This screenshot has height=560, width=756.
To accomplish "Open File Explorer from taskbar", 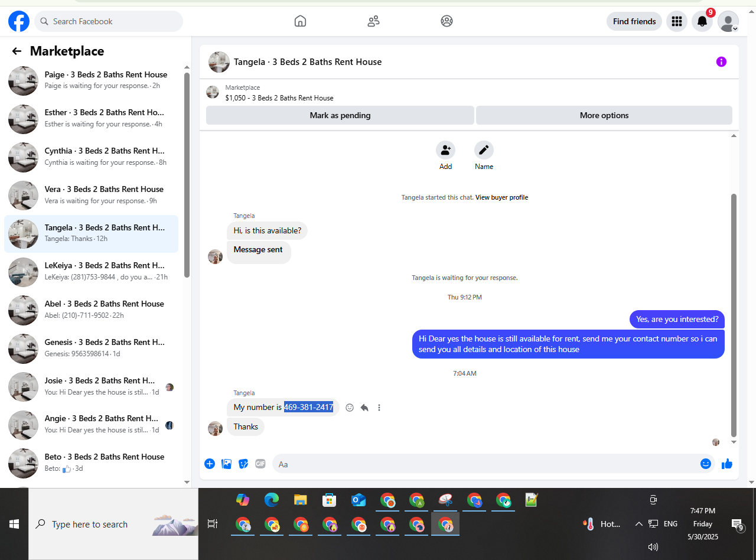I will (x=301, y=500).
